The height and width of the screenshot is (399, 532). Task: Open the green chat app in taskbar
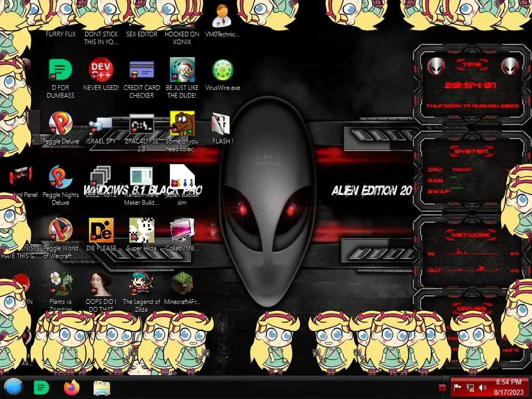point(42,388)
